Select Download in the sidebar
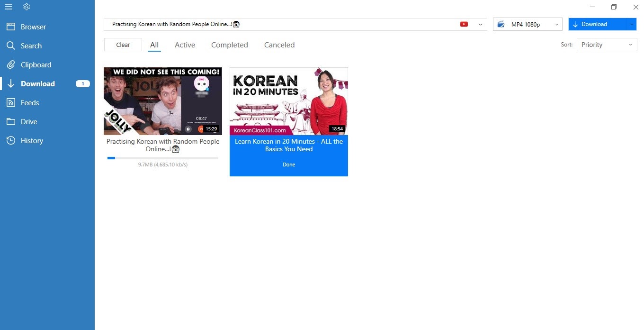Screen dimensions: 644x330 pos(47,84)
